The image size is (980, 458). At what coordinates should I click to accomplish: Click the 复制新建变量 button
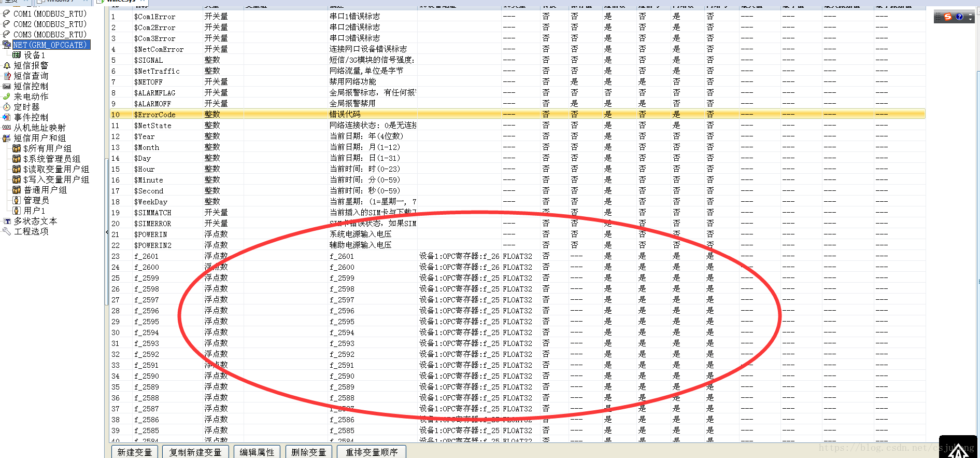pos(195,452)
